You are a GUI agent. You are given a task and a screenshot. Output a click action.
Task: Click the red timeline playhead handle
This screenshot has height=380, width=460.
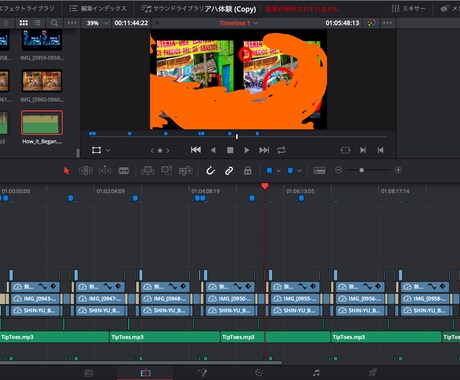(265, 186)
